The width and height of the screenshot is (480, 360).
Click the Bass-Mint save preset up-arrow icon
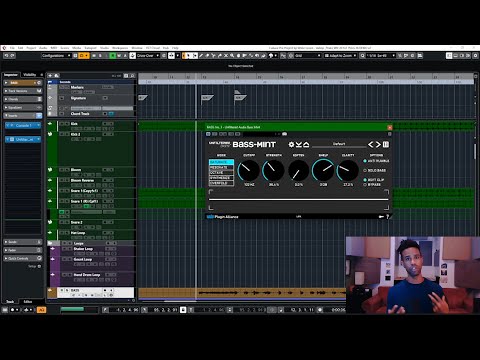(306, 144)
